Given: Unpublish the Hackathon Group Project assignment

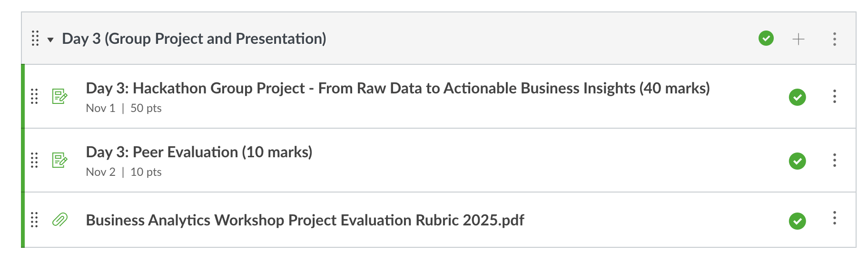Looking at the screenshot, I should [797, 97].
